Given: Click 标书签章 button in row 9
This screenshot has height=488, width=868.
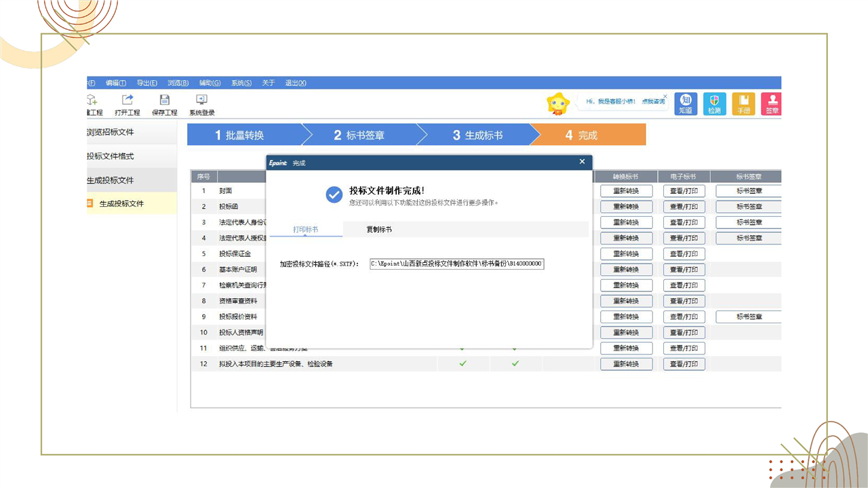Looking at the screenshot, I should coord(749,317).
